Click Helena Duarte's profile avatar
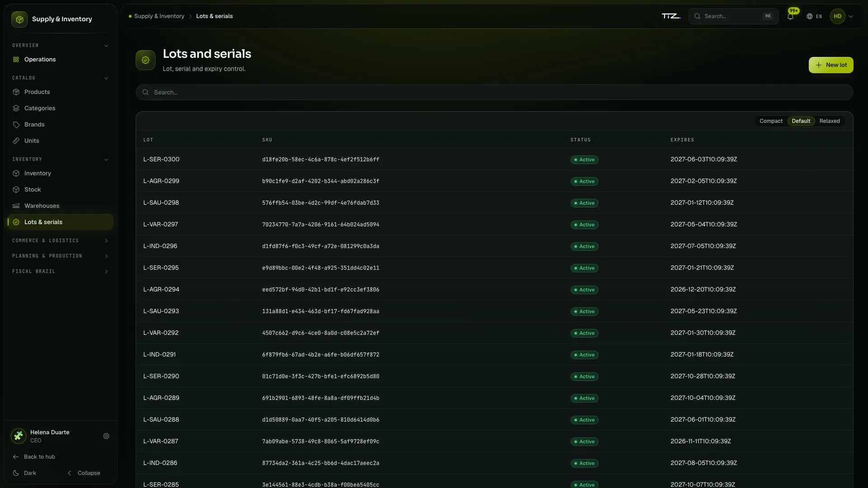 pyautogui.click(x=19, y=436)
